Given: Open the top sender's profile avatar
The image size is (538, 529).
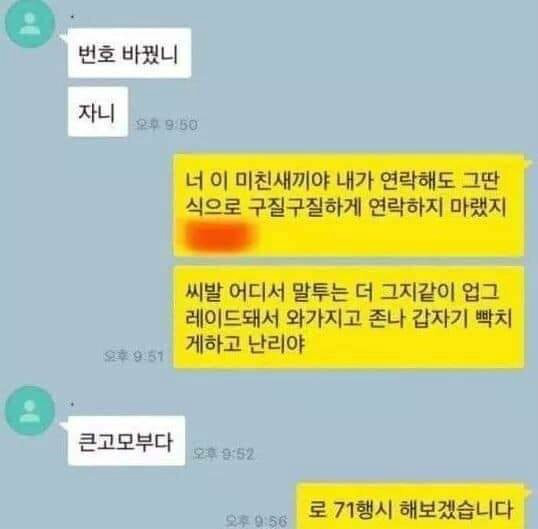Looking at the screenshot, I should (x=30, y=22).
